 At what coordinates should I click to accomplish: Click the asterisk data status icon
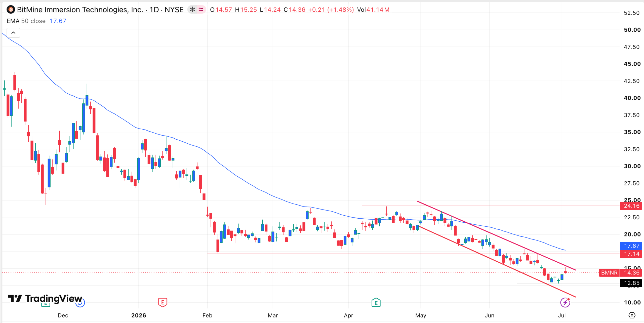(192, 10)
